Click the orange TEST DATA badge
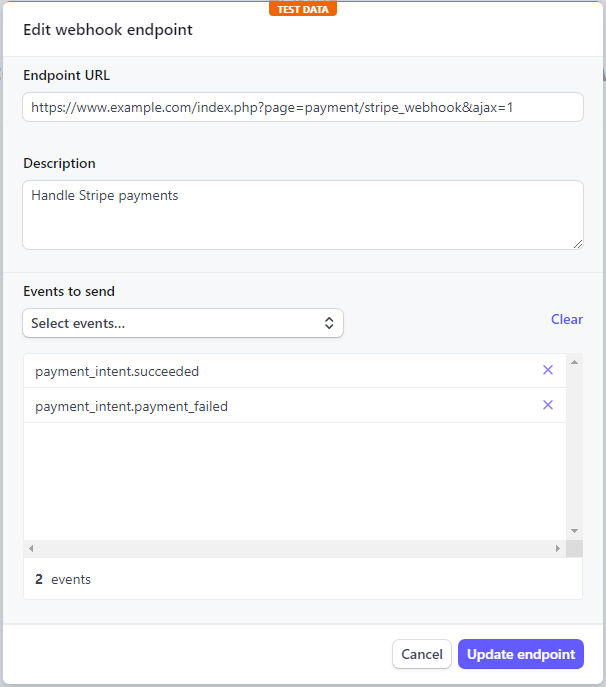Viewport: 606px width, 687px height. click(x=303, y=9)
